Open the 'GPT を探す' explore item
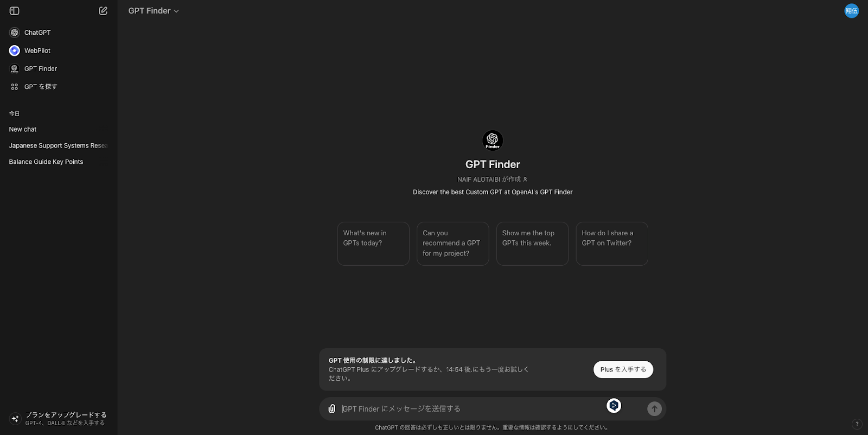This screenshot has width=868, height=435. point(59,87)
